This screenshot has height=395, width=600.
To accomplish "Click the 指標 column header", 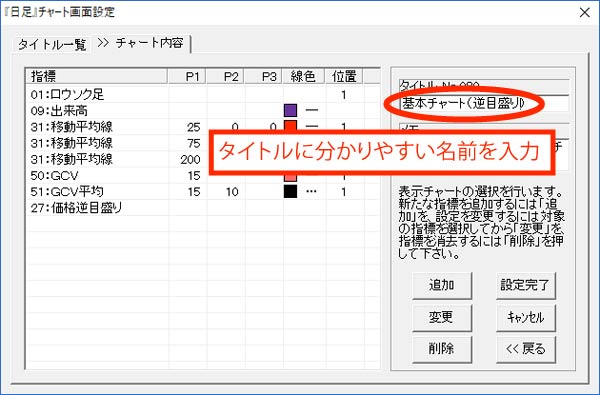I will 97,77.
